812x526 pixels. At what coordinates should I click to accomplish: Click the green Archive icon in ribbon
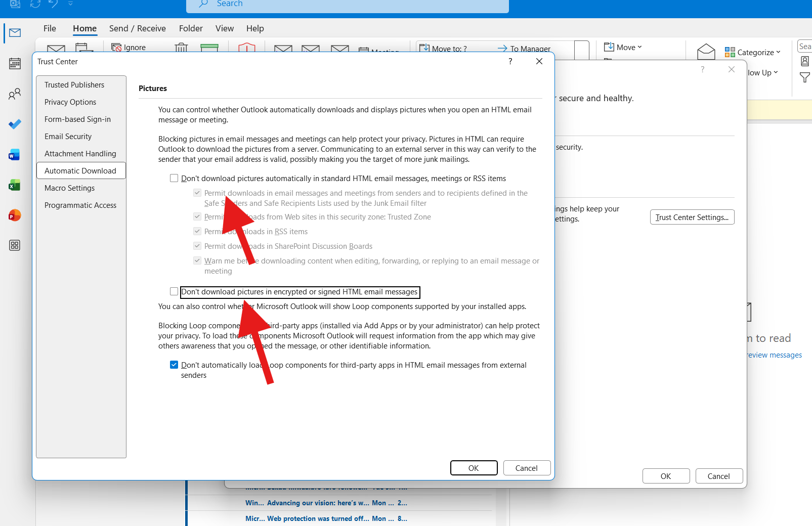click(x=209, y=48)
